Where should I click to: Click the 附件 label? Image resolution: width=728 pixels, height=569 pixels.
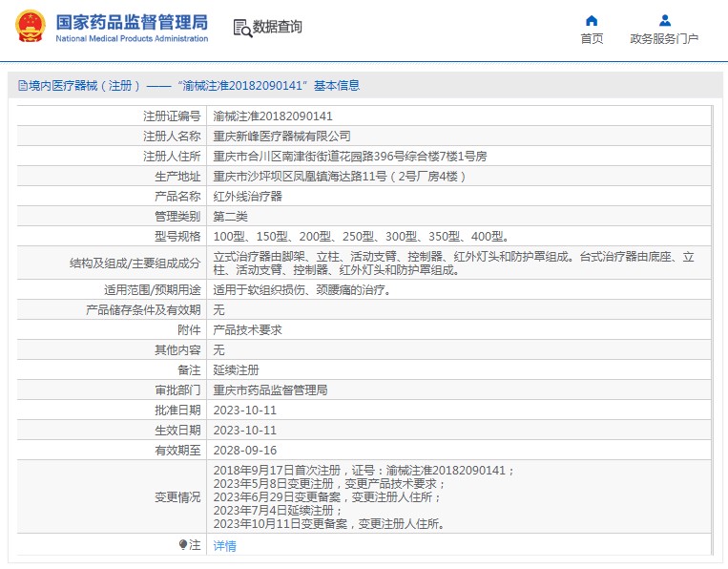(x=190, y=329)
